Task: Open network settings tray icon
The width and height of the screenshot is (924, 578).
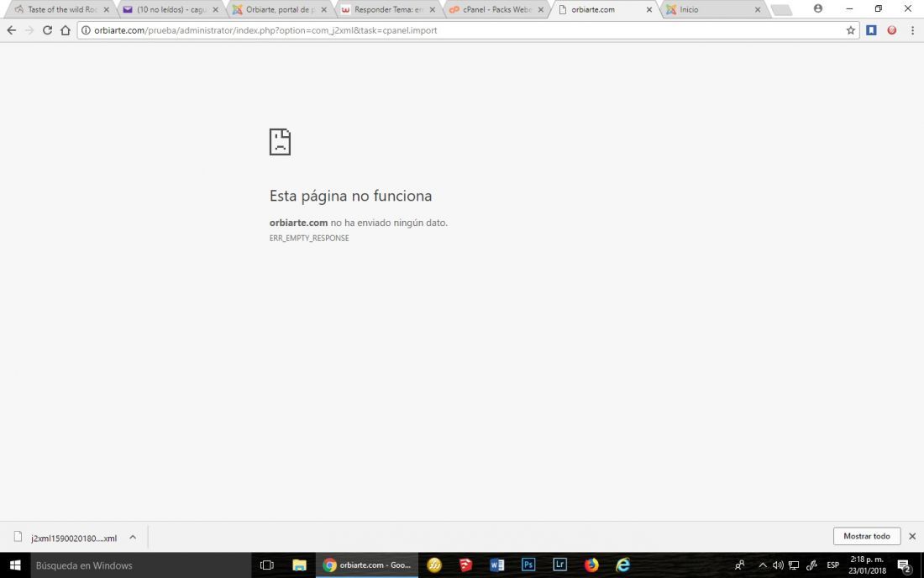Action: click(794, 565)
